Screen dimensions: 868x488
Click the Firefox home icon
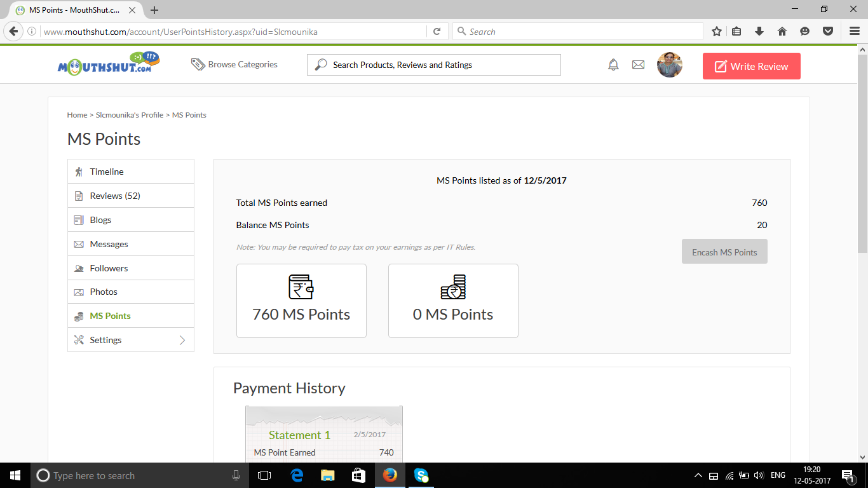(782, 31)
